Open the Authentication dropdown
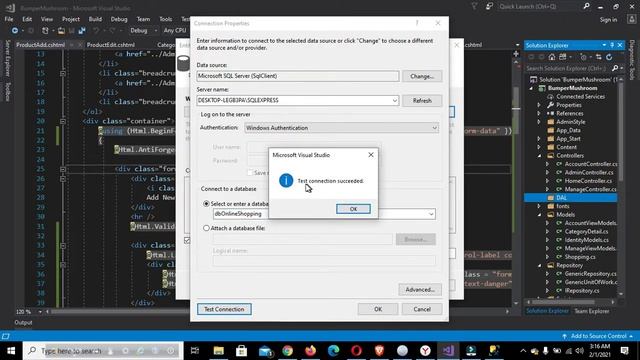Viewport: 640px width, 360px height. (434, 128)
